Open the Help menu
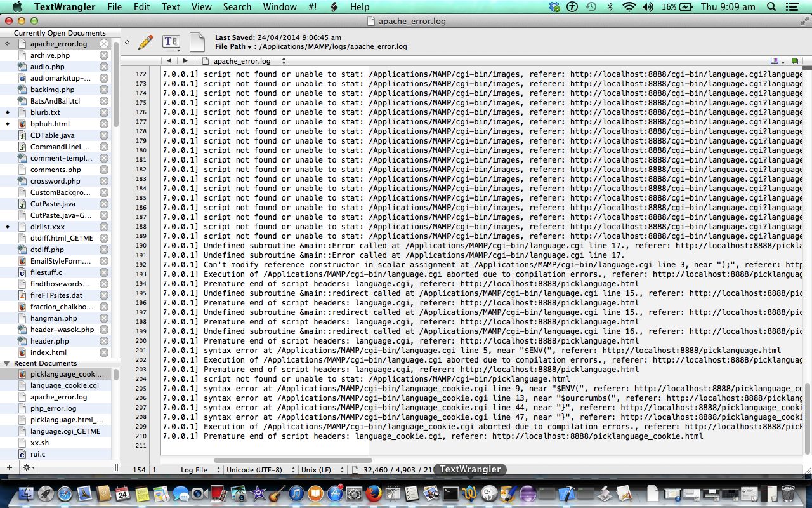812x508 pixels. click(x=360, y=7)
